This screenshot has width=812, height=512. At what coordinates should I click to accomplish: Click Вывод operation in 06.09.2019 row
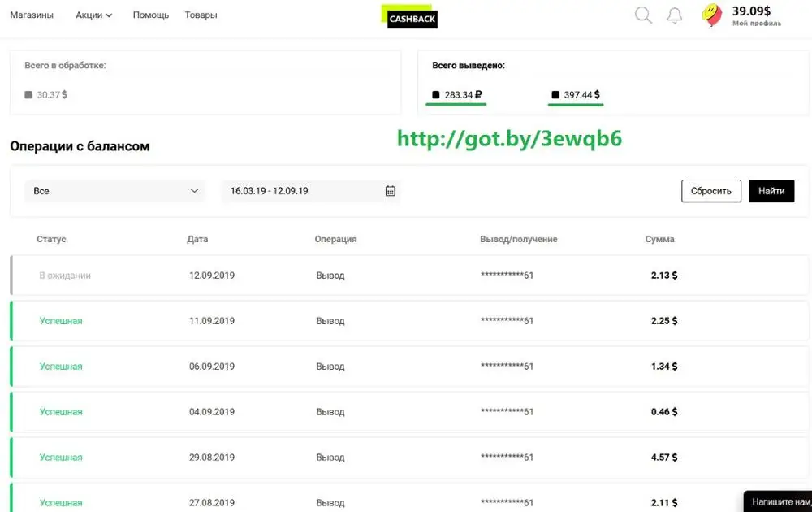pyautogui.click(x=330, y=367)
